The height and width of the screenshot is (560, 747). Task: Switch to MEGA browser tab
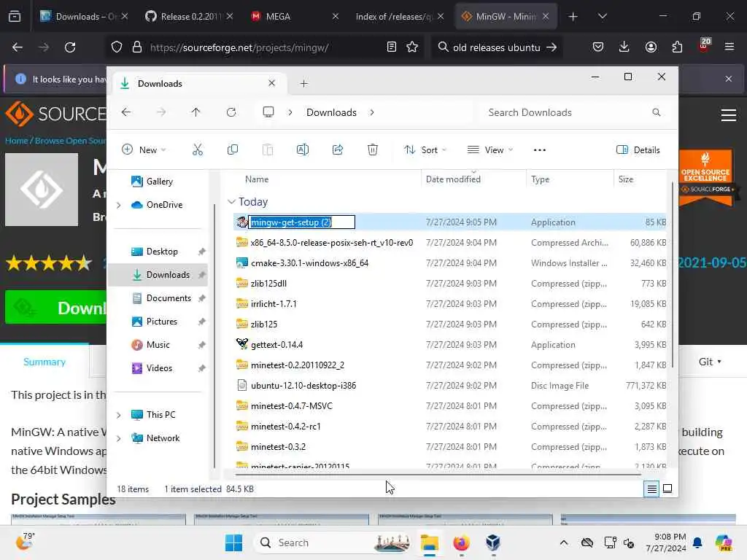(x=294, y=17)
